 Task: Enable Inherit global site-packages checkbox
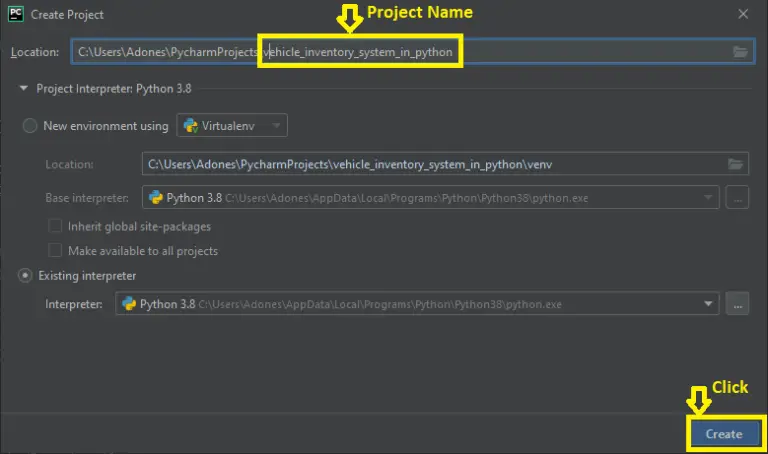point(55,226)
